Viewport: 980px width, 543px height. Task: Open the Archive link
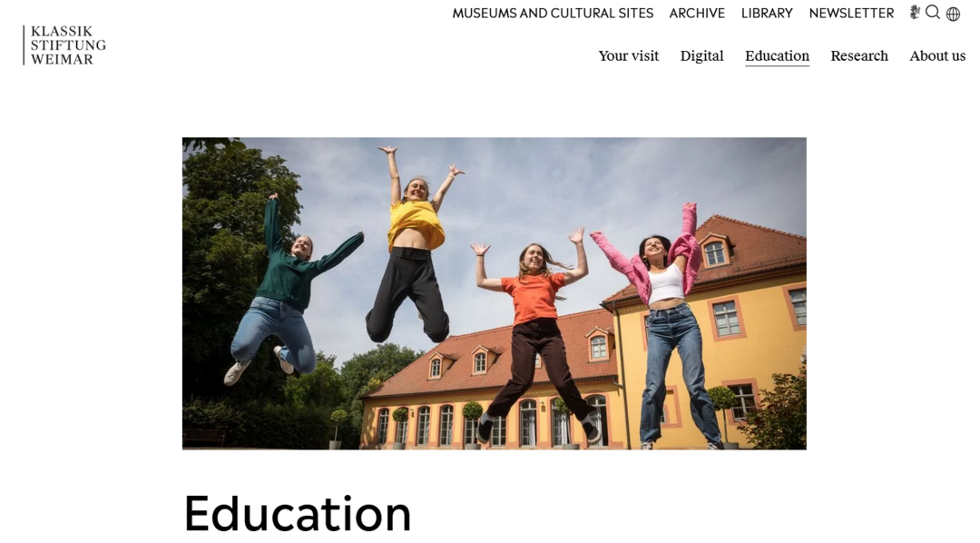point(697,13)
